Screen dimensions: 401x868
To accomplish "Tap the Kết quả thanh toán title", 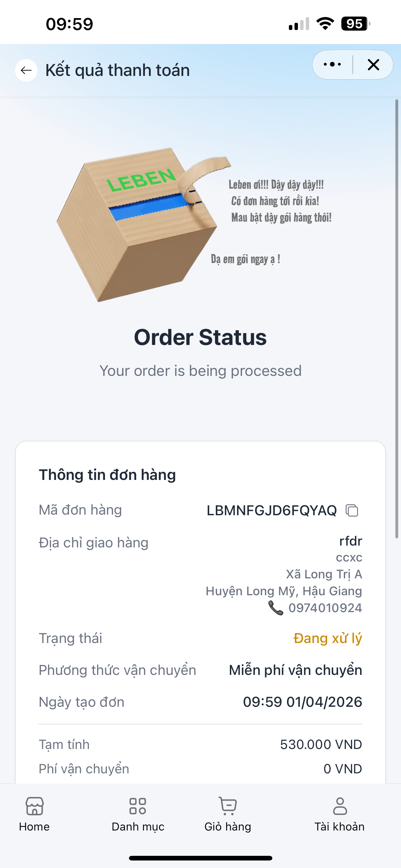I will [117, 70].
